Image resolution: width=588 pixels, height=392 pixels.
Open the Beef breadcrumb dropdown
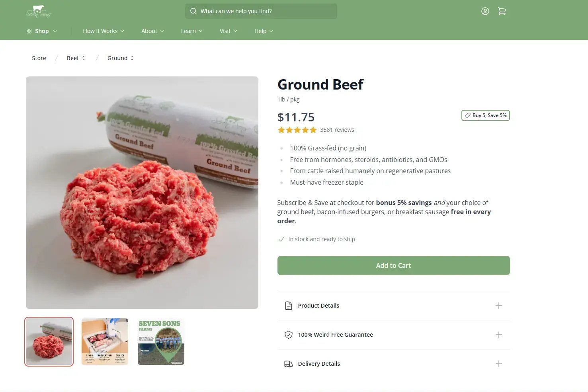(x=76, y=58)
